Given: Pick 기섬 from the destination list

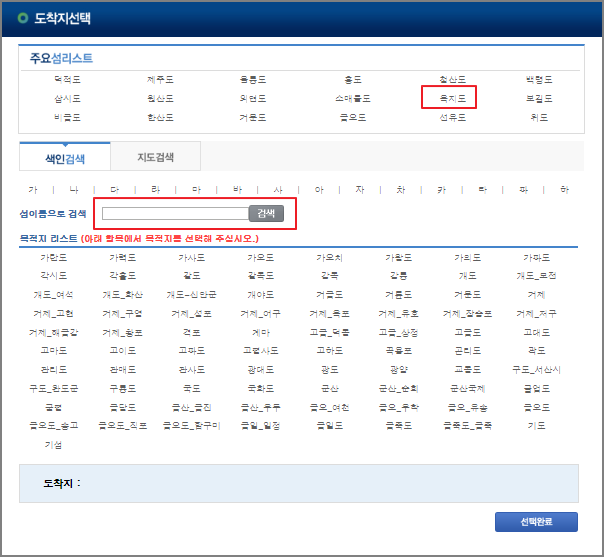Looking at the screenshot, I should pyautogui.click(x=54, y=445).
